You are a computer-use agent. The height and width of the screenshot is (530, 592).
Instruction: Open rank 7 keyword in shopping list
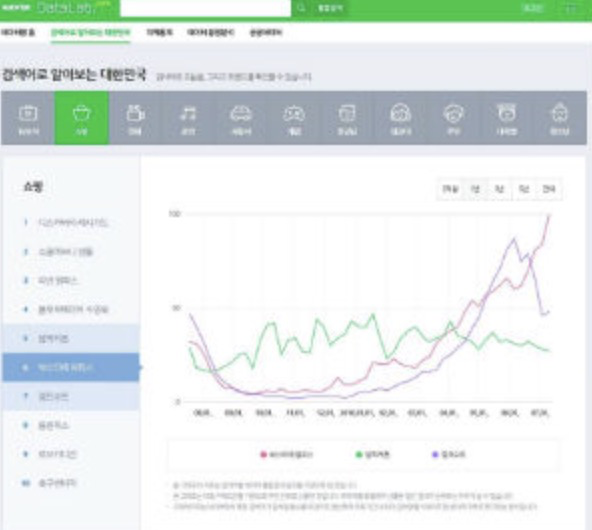pos(71,396)
